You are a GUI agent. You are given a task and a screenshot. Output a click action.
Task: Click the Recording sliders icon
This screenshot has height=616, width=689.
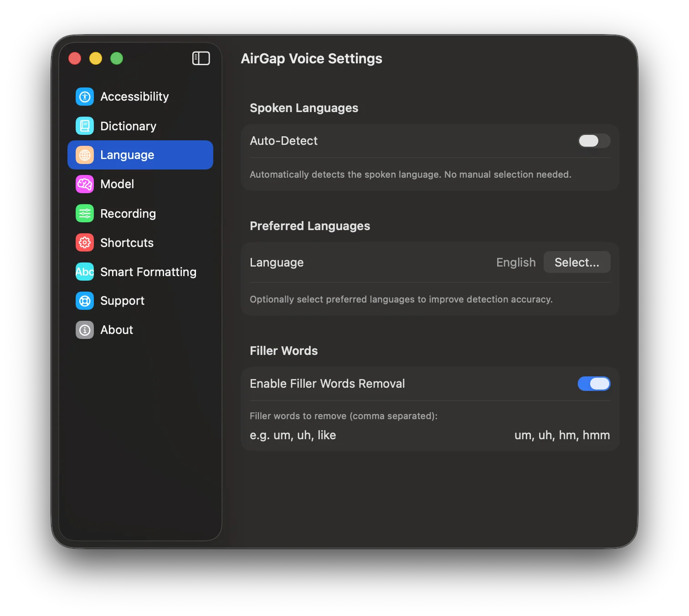[85, 213]
